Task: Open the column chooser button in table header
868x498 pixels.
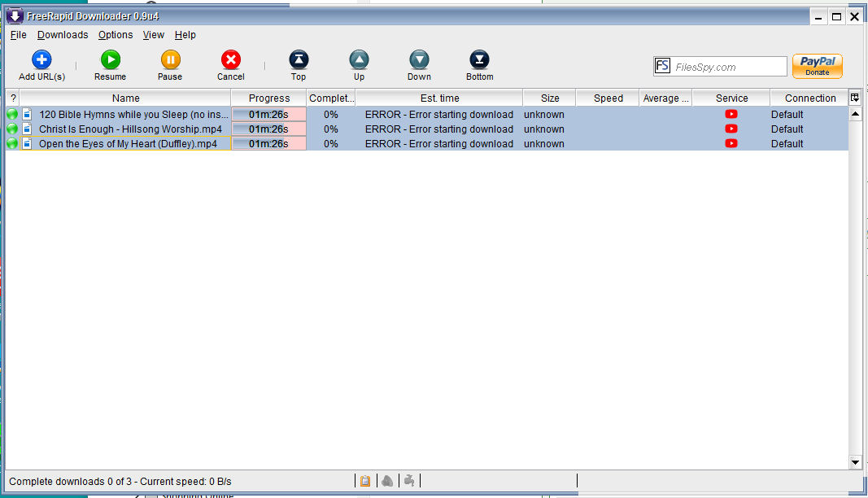Action: pos(855,98)
